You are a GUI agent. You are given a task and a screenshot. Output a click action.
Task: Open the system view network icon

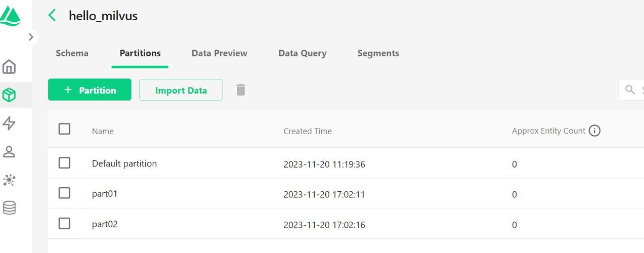[x=9, y=180]
